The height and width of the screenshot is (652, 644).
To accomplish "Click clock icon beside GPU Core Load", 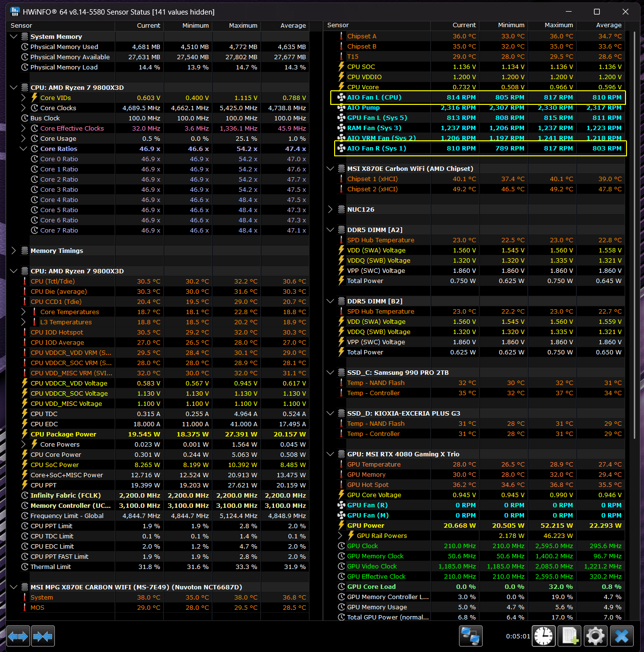I will [x=341, y=586].
